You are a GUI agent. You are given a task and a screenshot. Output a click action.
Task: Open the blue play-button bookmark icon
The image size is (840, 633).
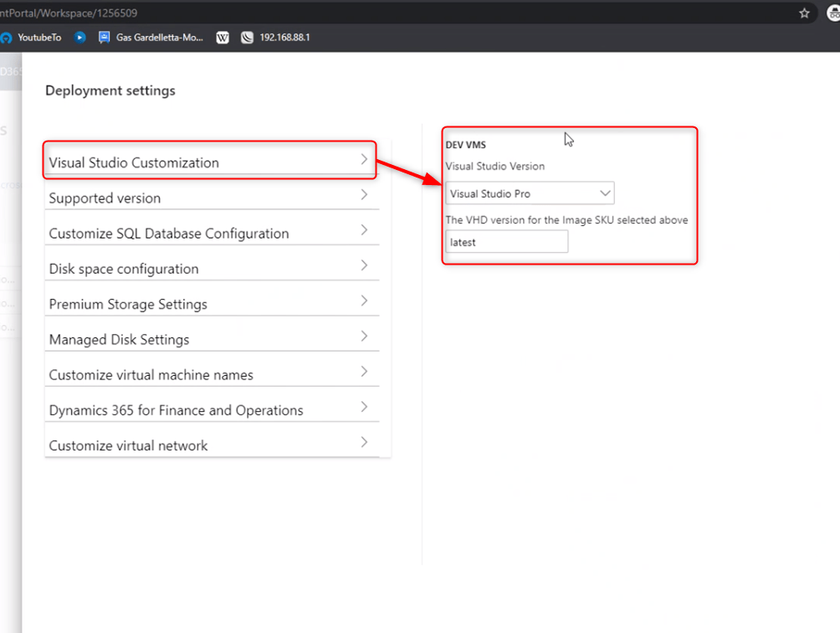click(80, 38)
